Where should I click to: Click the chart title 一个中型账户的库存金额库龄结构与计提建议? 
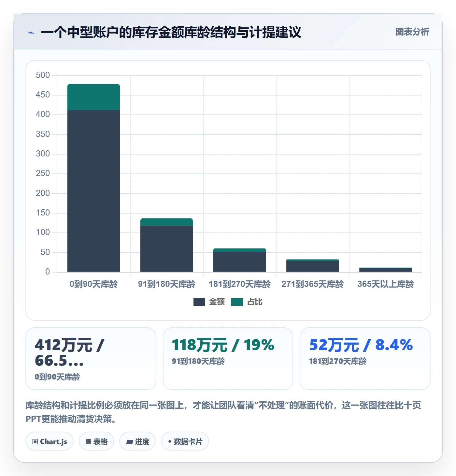click(x=171, y=32)
